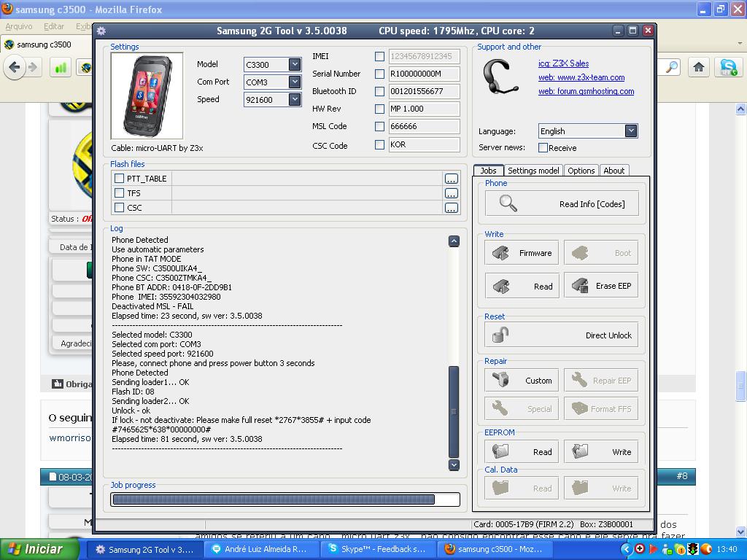
Task: Enable the MSL Code checkbox
Action: (x=379, y=126)
